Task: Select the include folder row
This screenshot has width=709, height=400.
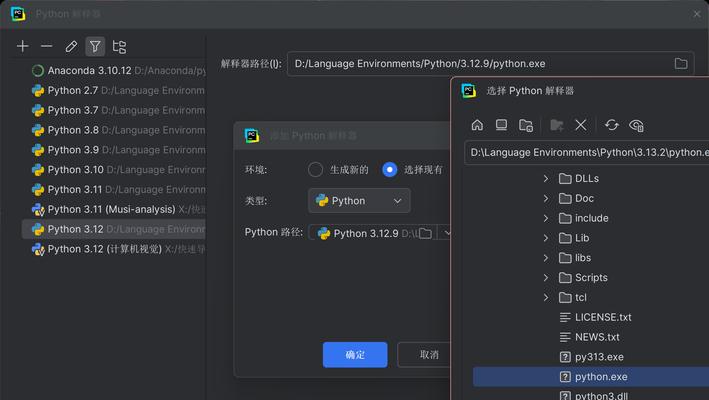Action: coord(591,218)
